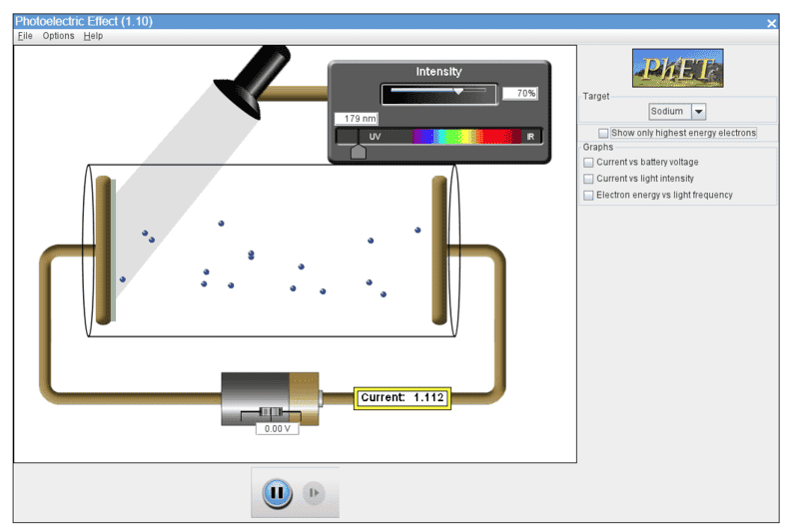Screen dimensions: 799x532
Task: Pause the simulation with the pause button
Action: pyautogui.click(x=277, y=492)
